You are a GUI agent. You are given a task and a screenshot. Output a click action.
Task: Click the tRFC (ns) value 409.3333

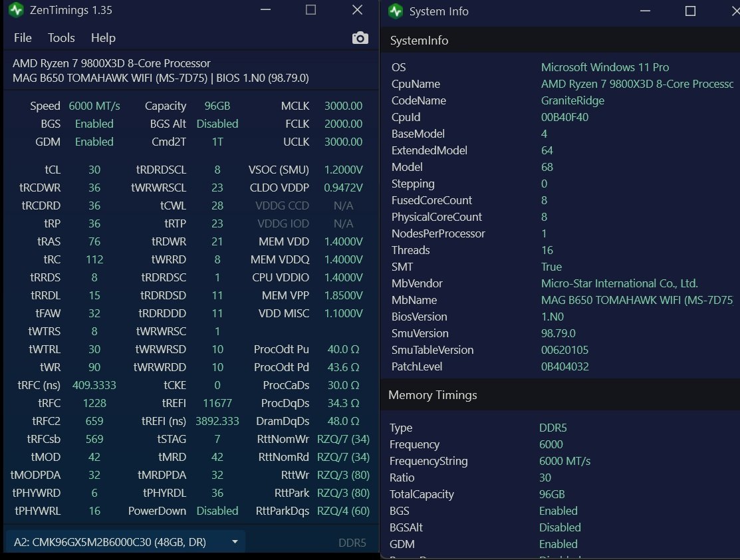coord(94,385)
